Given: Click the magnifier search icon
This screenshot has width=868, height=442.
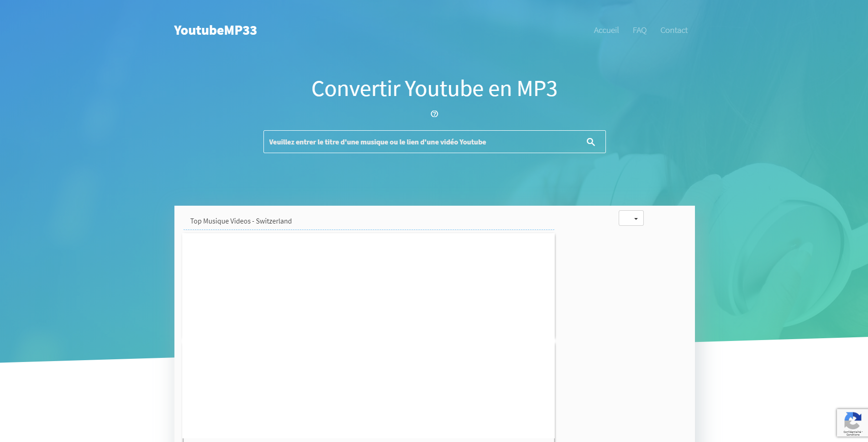Looking at the screenshot, I should 590,142.
